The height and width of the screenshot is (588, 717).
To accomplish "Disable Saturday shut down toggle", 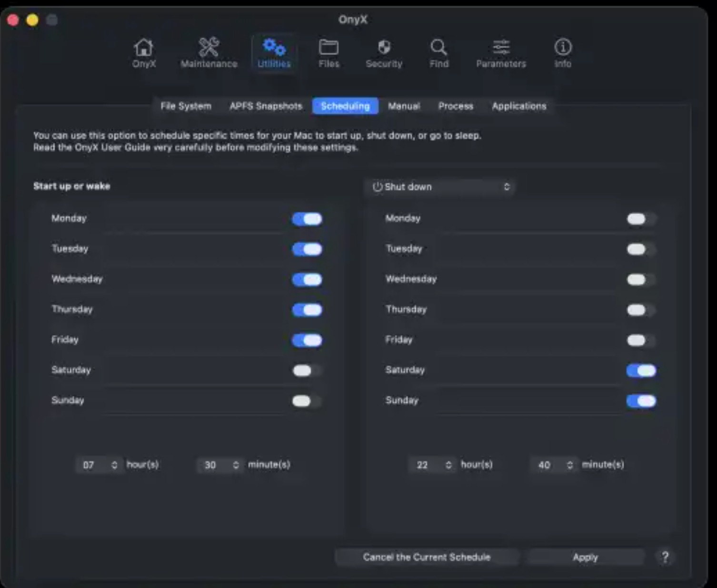I will click(x=641, y=371).
